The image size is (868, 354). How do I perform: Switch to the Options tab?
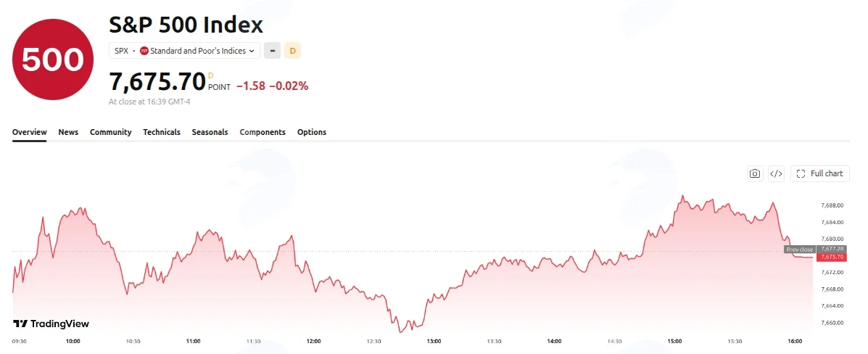[x=312, y=132]
